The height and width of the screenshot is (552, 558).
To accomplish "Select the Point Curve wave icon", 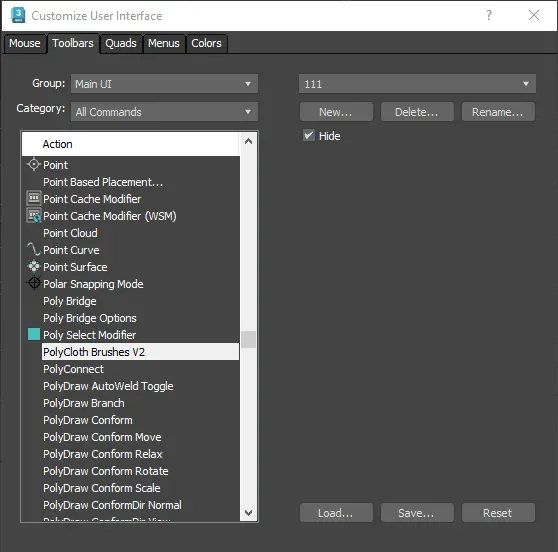I will (34, 249).
